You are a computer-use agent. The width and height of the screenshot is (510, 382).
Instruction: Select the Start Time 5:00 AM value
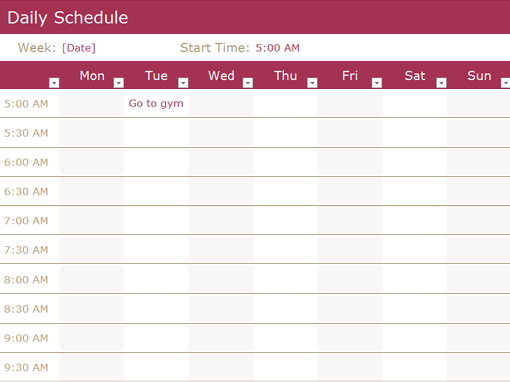coord(277,48)
